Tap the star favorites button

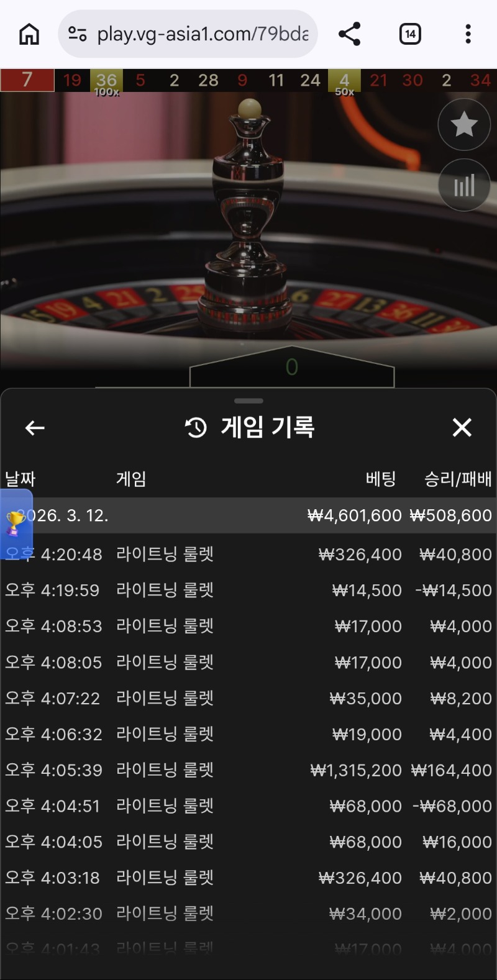(464, 124)
